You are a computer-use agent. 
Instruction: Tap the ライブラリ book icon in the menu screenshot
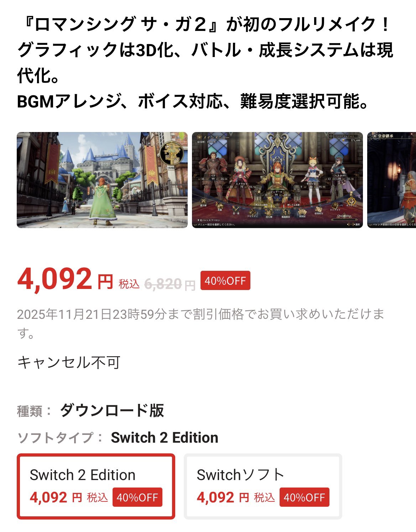335,205
